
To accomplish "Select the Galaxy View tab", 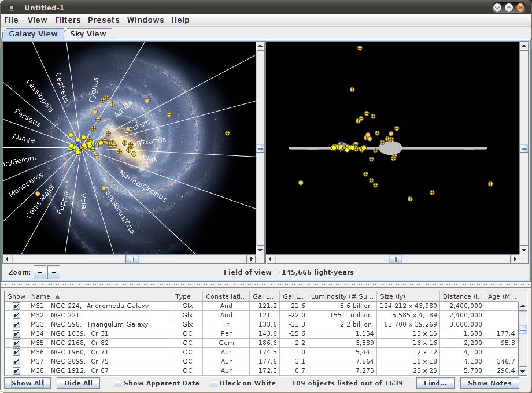I will 34,34.
